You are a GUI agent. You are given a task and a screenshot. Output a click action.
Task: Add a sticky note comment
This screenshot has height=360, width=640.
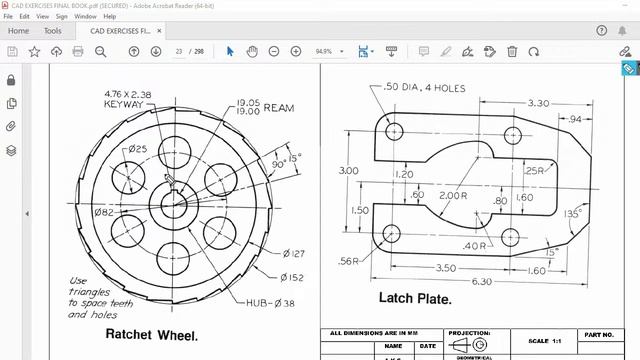[x=424, y=51]
